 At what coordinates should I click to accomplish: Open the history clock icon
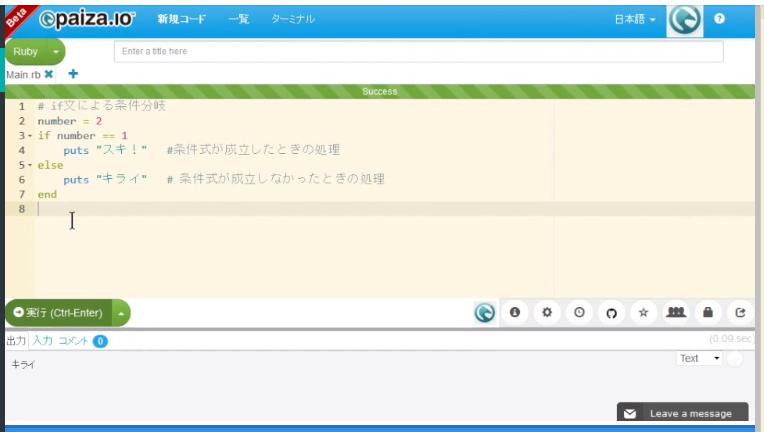pos(579,312)
